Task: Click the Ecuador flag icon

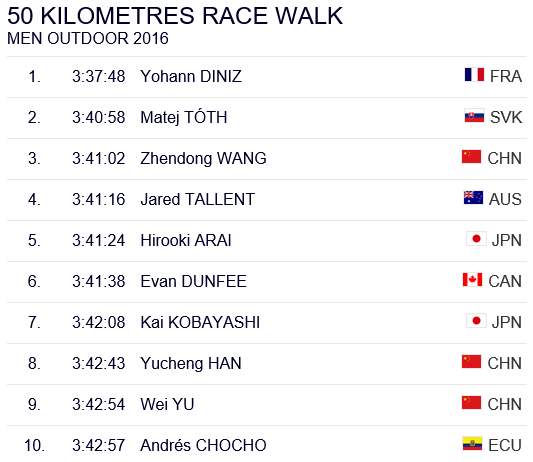Action: pos(472,444)
